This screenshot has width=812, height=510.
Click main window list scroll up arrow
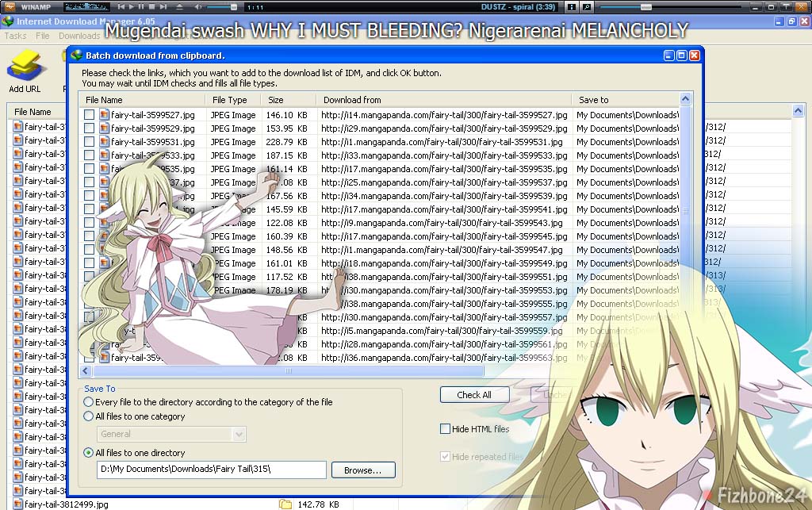point(798,111)
